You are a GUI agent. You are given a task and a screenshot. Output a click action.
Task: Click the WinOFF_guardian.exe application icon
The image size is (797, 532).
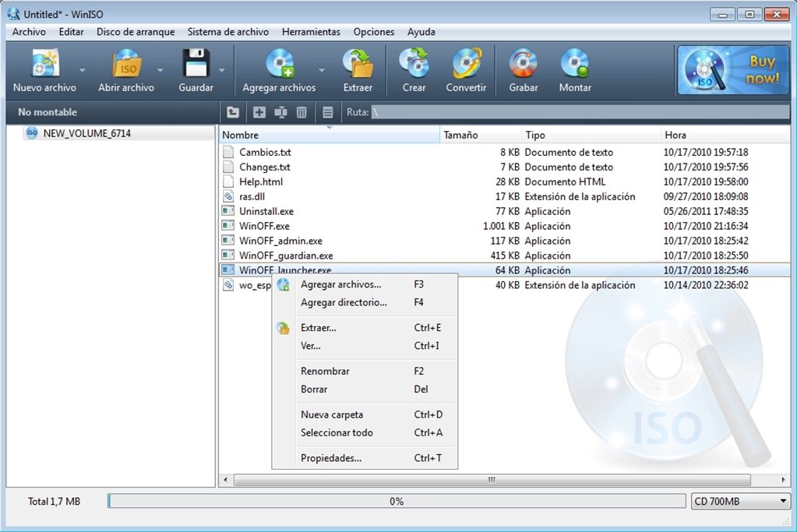[228, 255]
